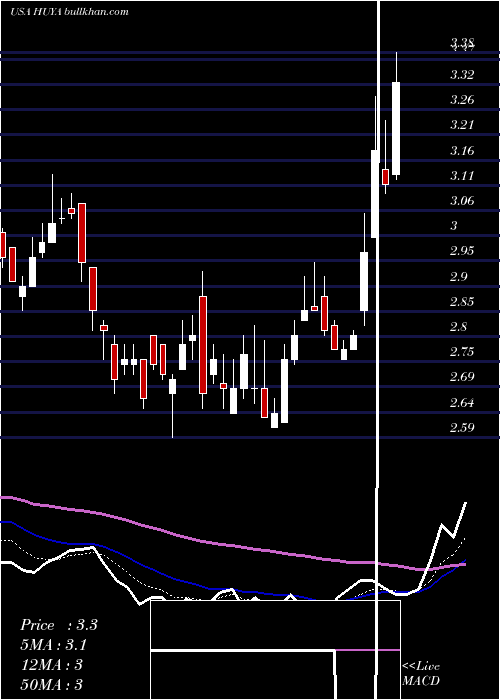
Task: Click the <<Live MACD label
Action: (x=421, y=673)
